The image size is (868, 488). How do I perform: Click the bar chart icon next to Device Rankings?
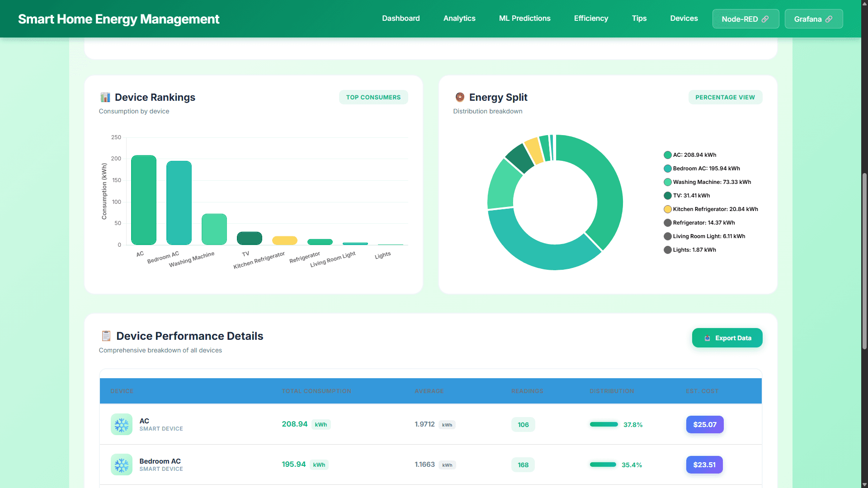[105, 97]
